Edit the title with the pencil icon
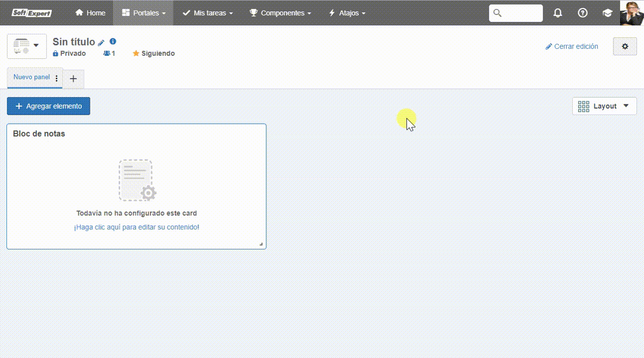Image resolution: width=644 pixels, height=358 pixels. point(101,43)
